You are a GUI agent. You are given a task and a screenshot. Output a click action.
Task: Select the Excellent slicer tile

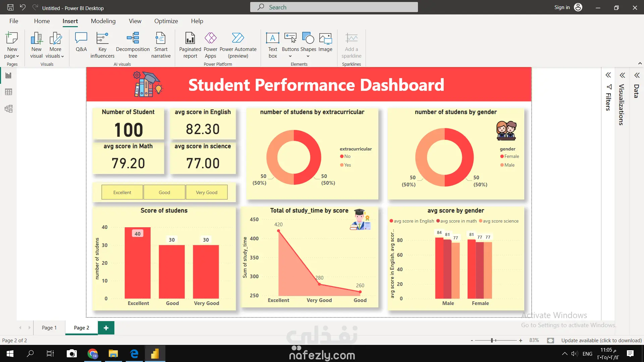(x=122, y=192)
